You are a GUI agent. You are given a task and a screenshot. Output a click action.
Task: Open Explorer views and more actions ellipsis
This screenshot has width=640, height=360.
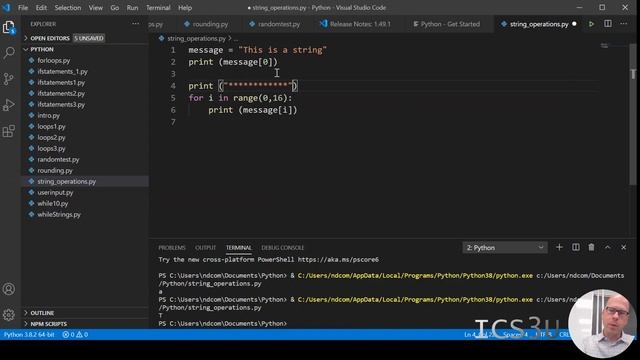point(136,24)
